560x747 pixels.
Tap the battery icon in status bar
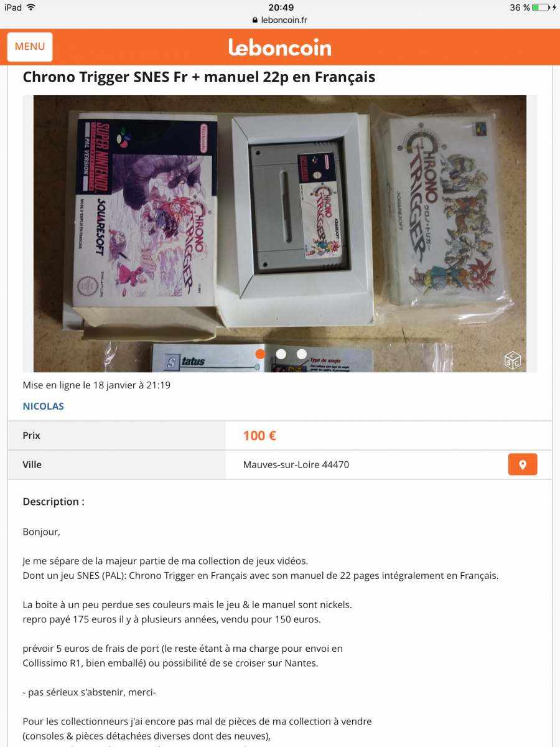(x=542, y=7)
